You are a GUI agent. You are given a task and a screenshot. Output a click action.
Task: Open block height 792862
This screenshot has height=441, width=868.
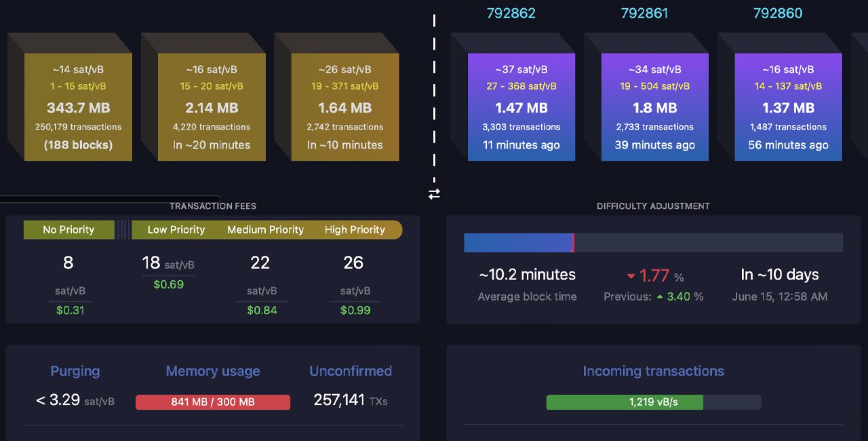(511, 12)
